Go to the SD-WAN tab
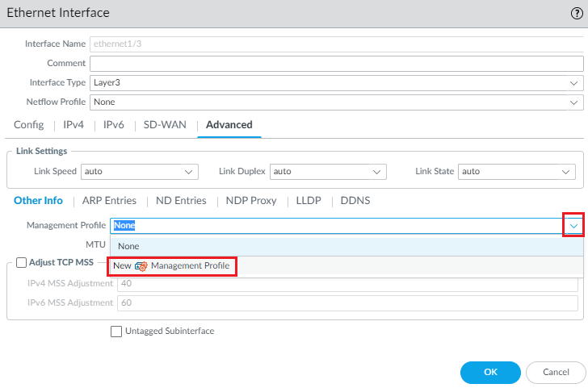This screenshot has height=388, width=588. pos(165,125)
